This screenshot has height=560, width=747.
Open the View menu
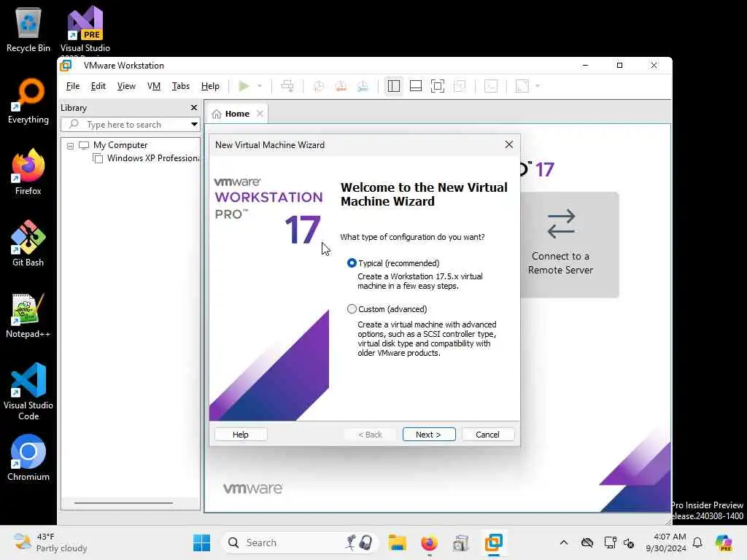(x=126, y=86)
